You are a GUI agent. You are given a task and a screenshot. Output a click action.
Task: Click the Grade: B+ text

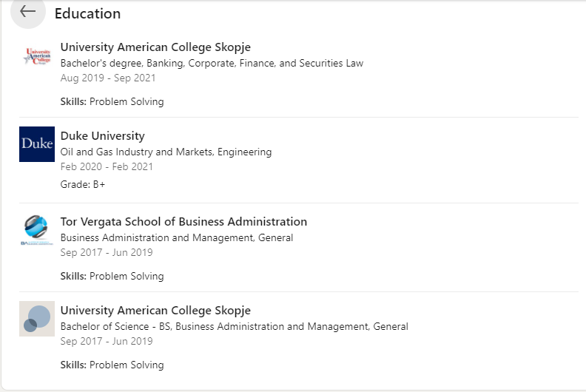coord(83,184)
